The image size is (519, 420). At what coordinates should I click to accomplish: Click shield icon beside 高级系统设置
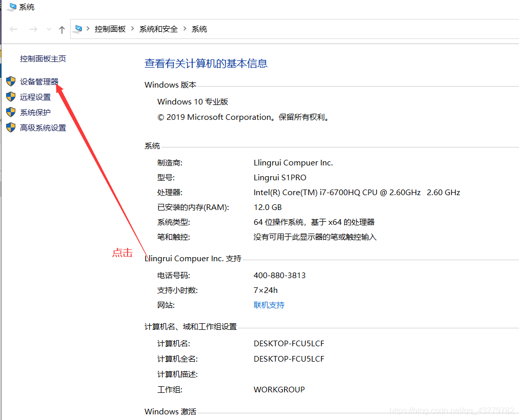click(x=11, y=128)
